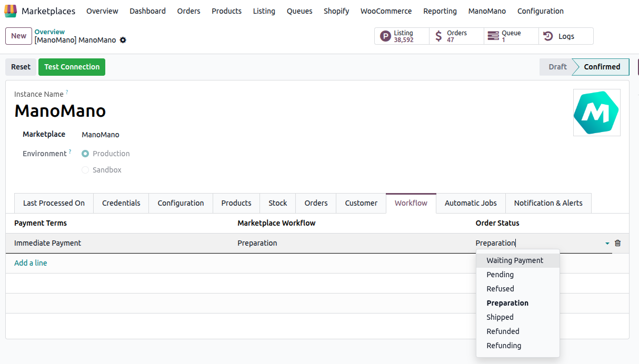Open the Products top menu
The image size is (639, 364).
(226, 11)
